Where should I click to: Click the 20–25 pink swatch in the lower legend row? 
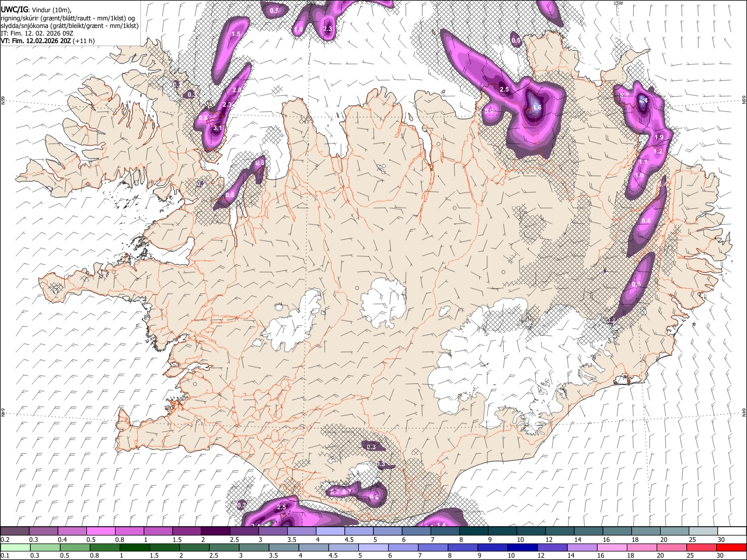click(x=671, y=547)
